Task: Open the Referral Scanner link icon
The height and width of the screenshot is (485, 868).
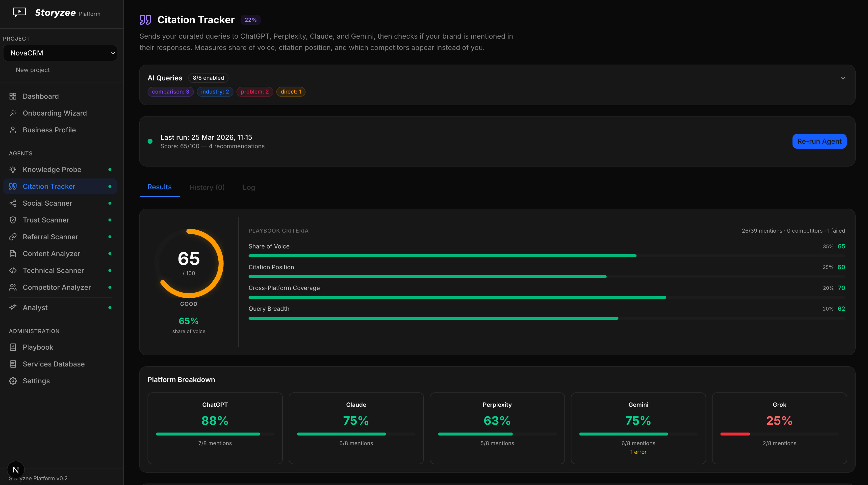Action: 13,237
